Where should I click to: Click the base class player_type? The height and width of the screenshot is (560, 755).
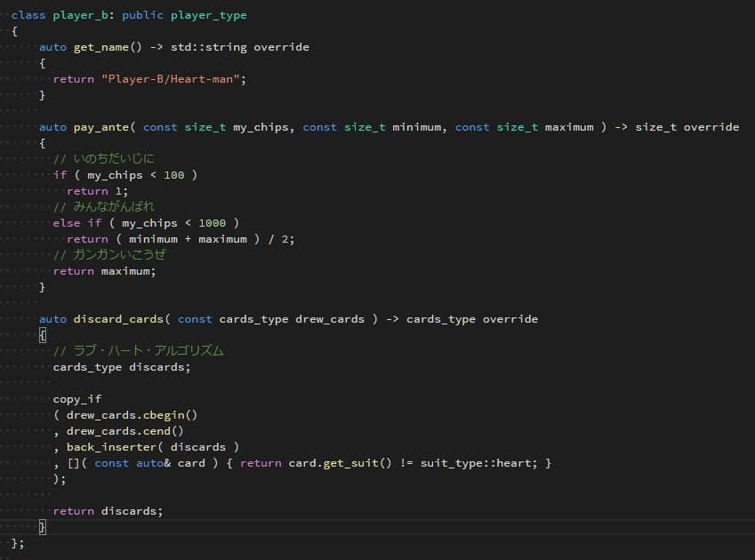tap(208, 15)
